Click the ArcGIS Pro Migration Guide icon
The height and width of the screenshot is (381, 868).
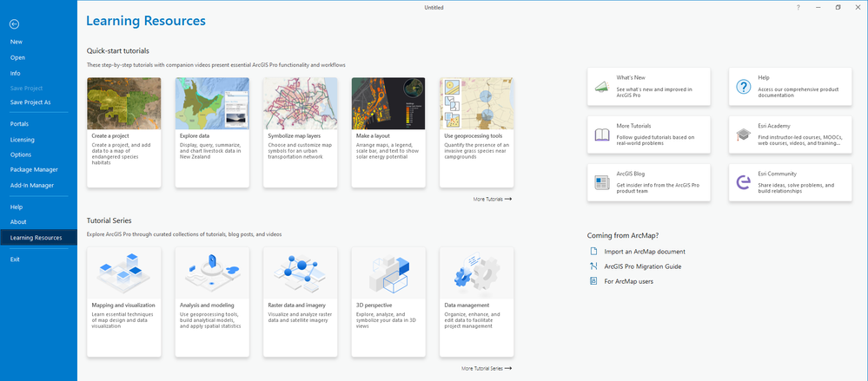pyautogui.click(x=594, y=266)
